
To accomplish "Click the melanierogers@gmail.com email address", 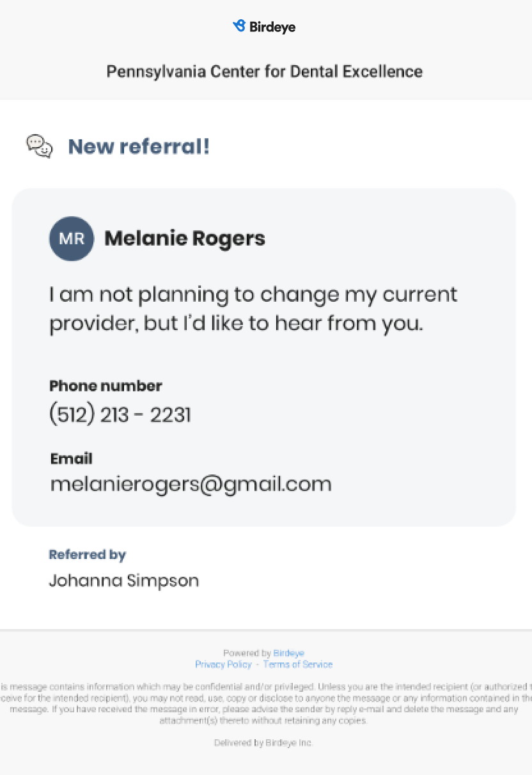I will [191, 483].
